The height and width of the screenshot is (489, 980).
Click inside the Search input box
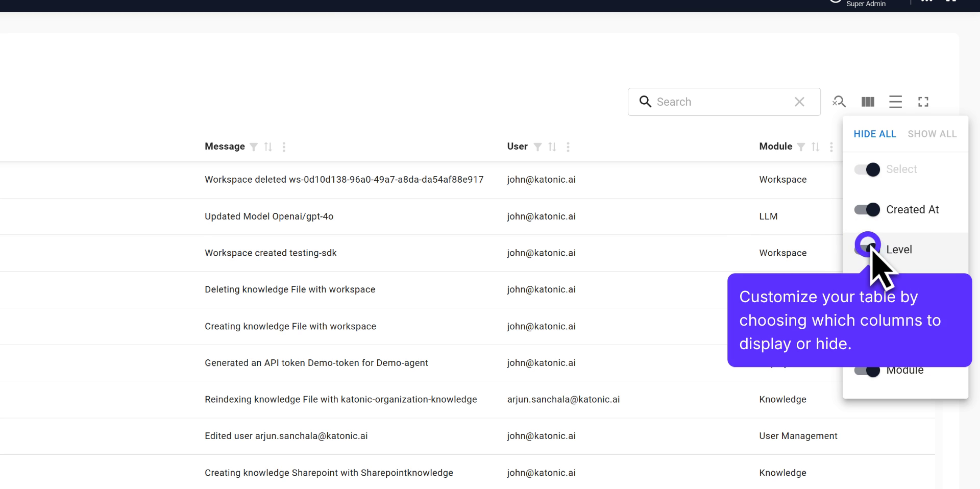point(715,102)
